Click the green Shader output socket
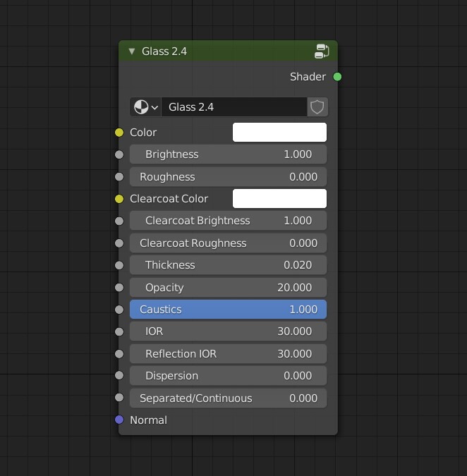The image size is (467, 476). tap(337, 77)
